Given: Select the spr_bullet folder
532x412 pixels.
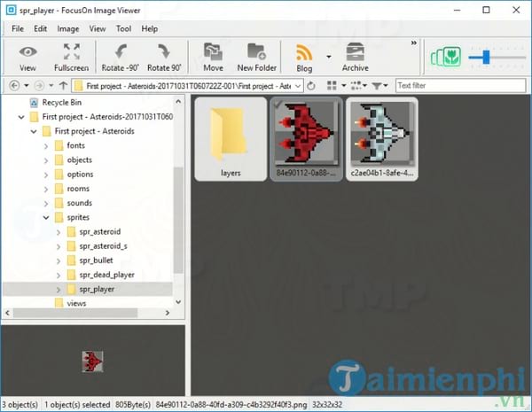Looking at the screenshot, I should point(96,260).
